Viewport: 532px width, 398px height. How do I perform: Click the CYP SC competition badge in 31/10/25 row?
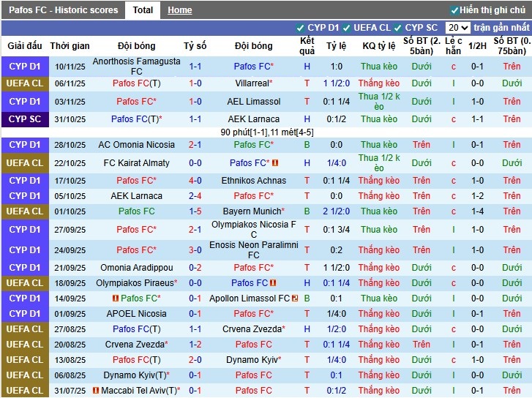tap(25, 119)
